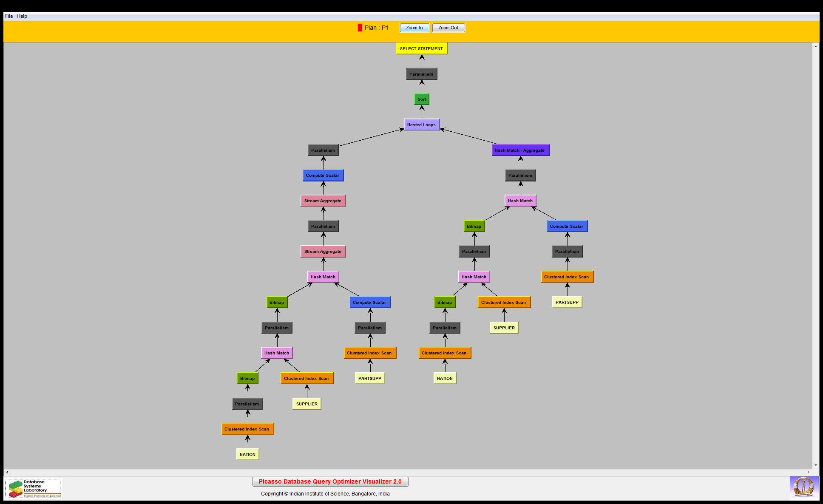
Task: Open the File menu
Action: (x=9, y=16)
